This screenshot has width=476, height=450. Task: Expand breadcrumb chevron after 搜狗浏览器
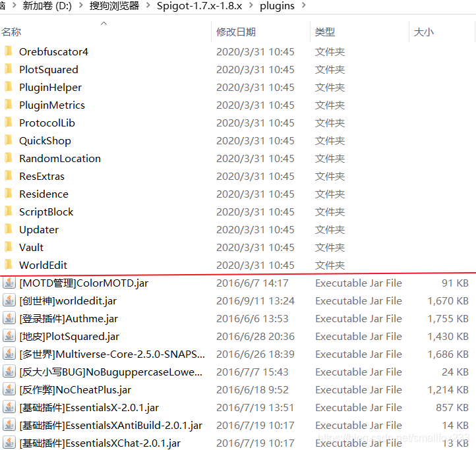pyautogui.click(x=148, y=5)
